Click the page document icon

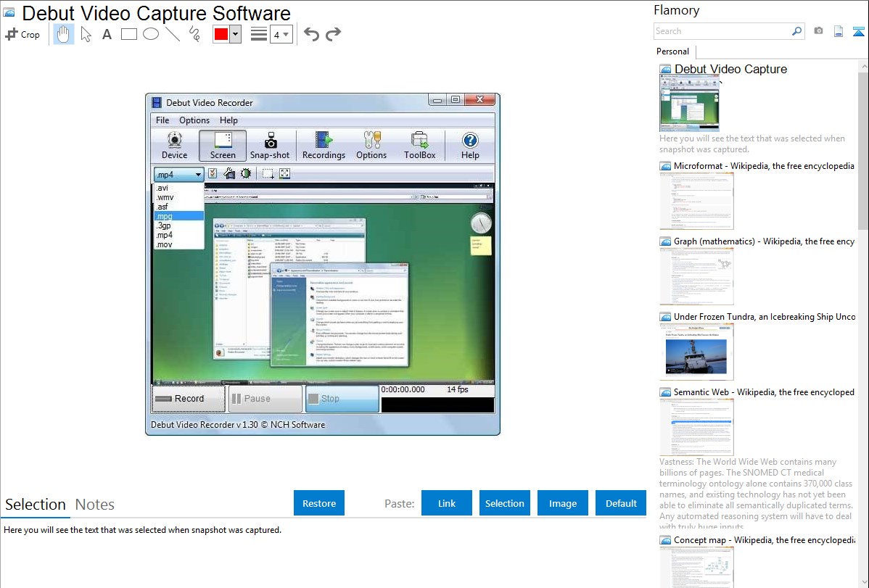[x=839, y=31]
